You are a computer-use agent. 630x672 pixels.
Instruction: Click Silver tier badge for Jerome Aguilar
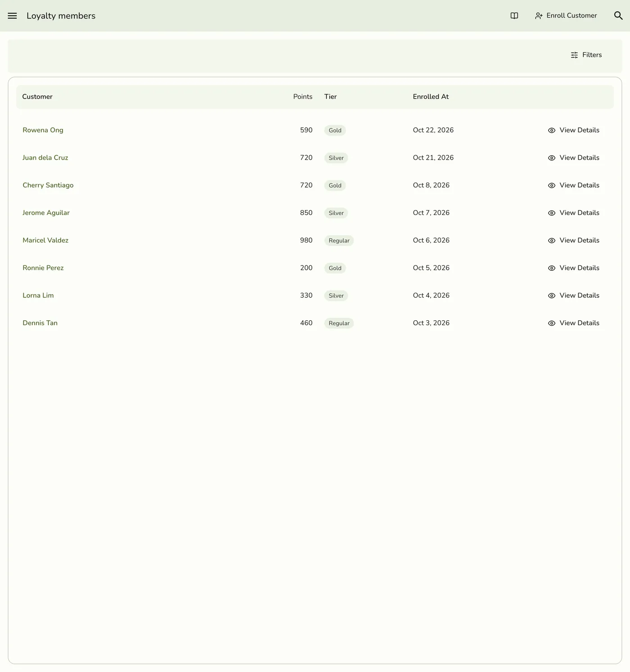[336, 213]
